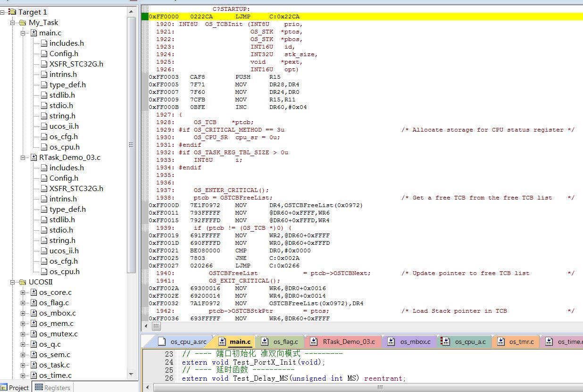The image size is (583, 392).
Task: Expand the os_time.c node in tree
Action: coord(23,375)
